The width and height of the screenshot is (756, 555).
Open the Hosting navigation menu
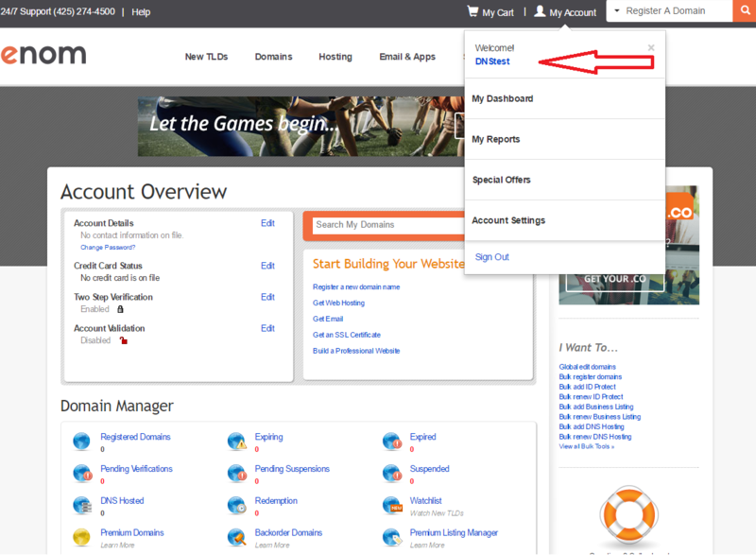coord(335,57)
